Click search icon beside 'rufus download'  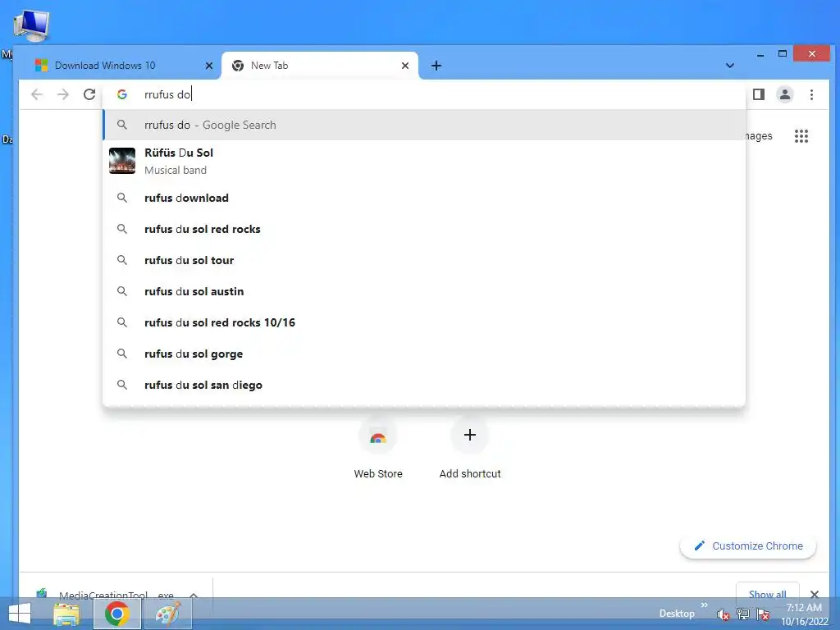(122, 198)
